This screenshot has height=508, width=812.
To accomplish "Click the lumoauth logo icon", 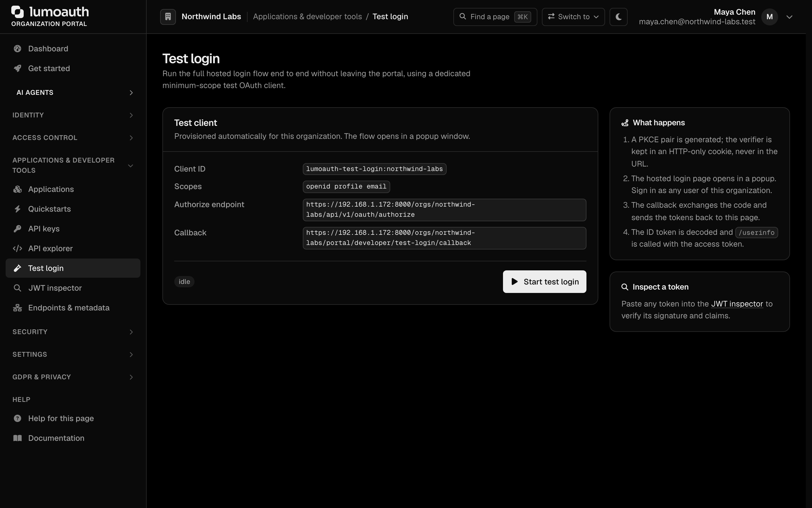I will point(17,12).
